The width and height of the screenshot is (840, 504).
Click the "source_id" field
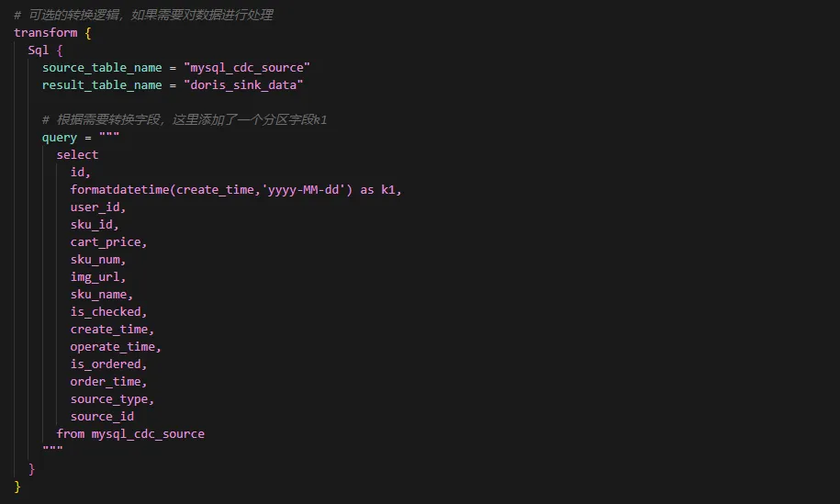pyautogui.click(x=102, y=417)
